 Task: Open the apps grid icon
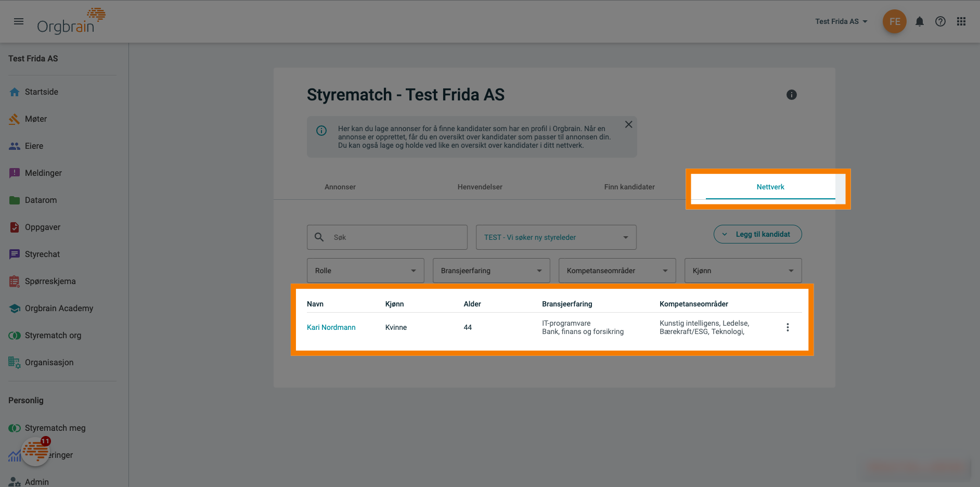[x=961, y=21]
